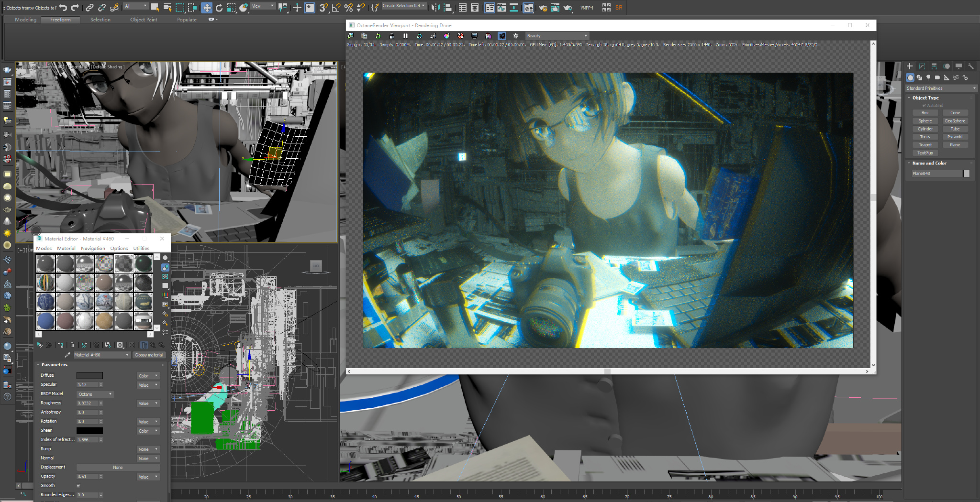Image resolution: width=980 pixels, height=502 pixels.
Task: Open the Utilities menu in Material Editor
Action: tap(141, 248)
